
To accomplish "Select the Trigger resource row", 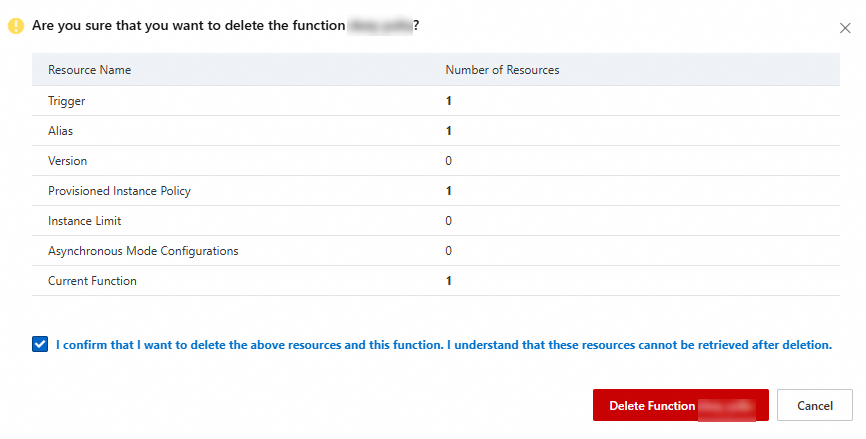I will click(66, 101).
